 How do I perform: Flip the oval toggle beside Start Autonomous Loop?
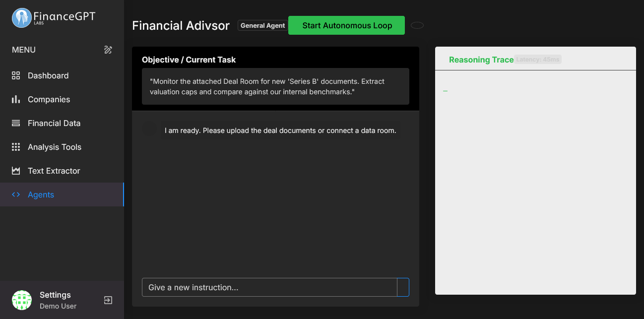[x=417, y=25]
